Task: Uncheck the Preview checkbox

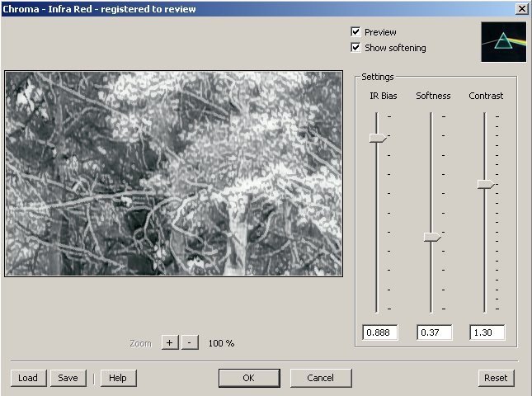Action: click(355, 32)
